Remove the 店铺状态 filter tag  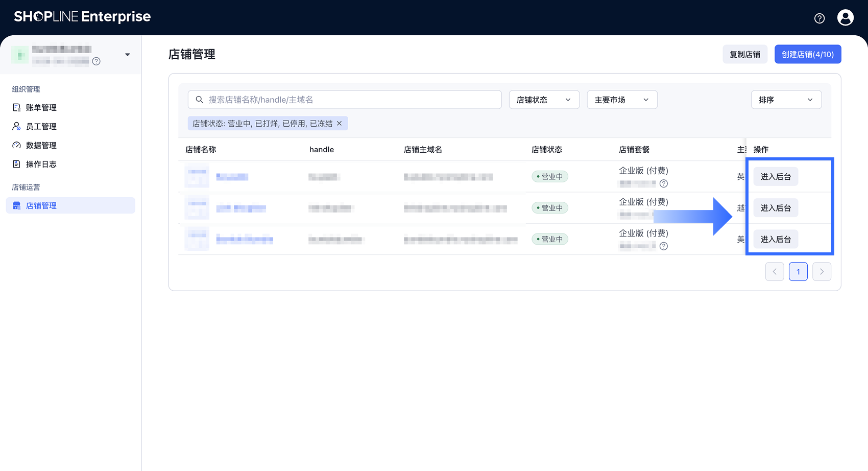click(x=339, y=124)
